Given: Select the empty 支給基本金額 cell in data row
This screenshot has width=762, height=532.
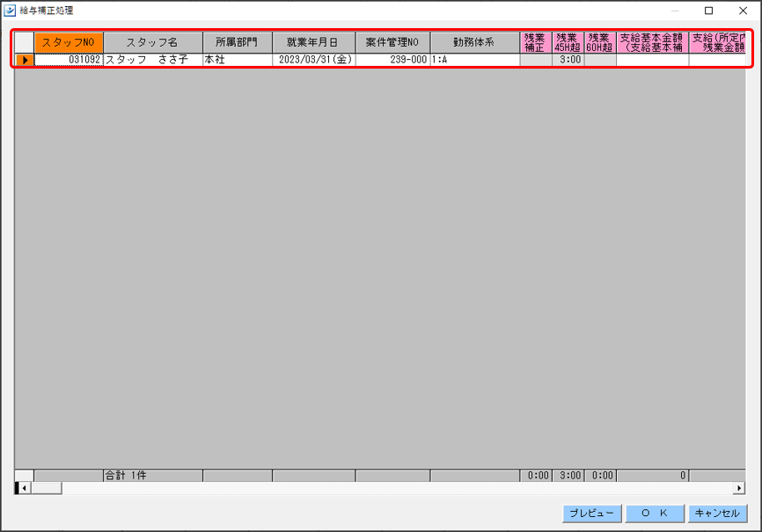Looking at the screenshot, I should point(652,60).
